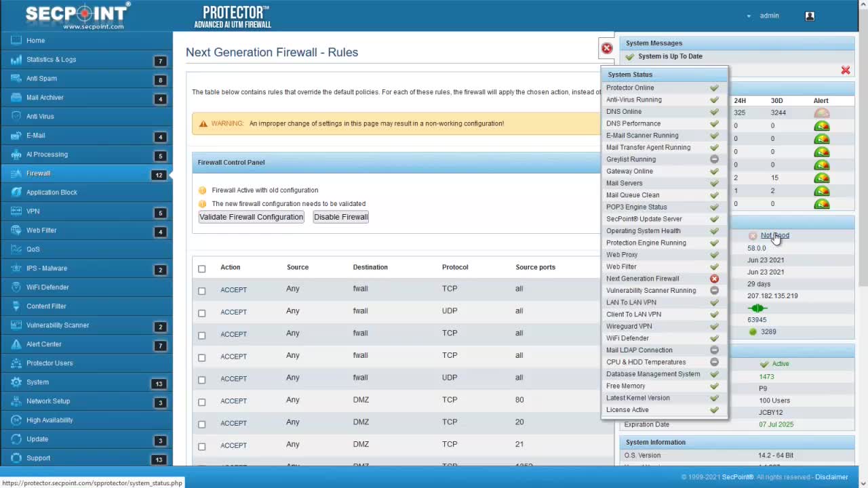
Task: Check the third rule row checkbox
Action: tap(201, 335)
